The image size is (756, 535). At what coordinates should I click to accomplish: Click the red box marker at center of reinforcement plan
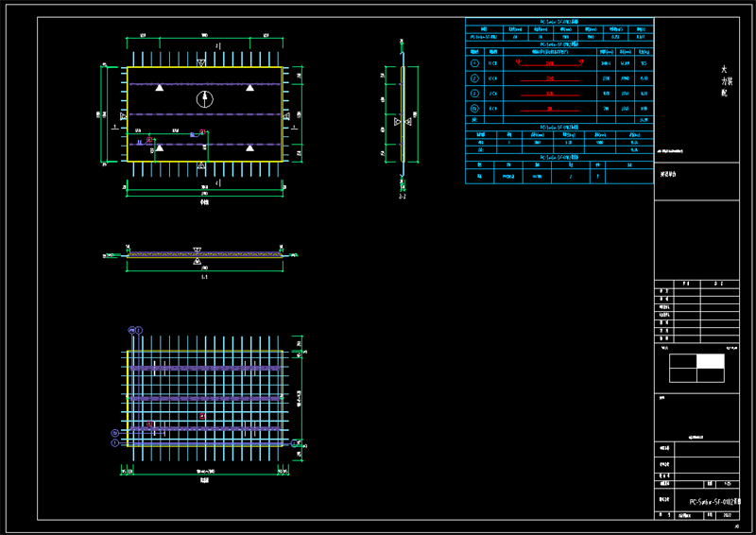coord(202,416)
